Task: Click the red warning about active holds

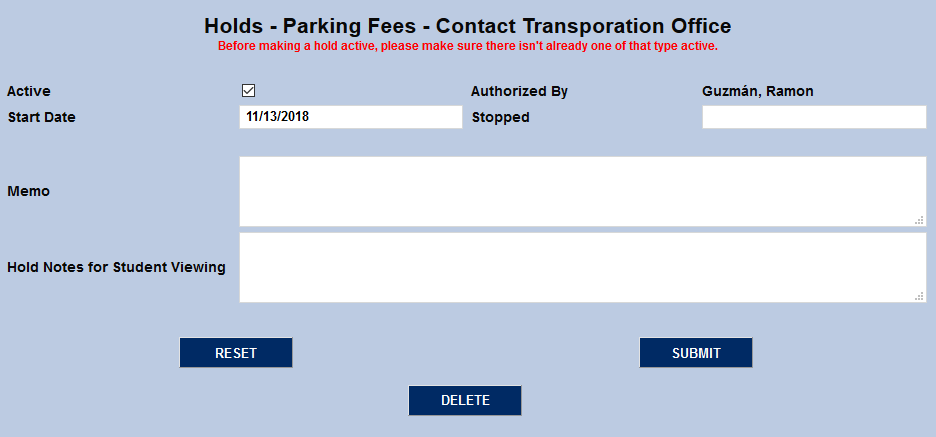Action: (467, 46)
